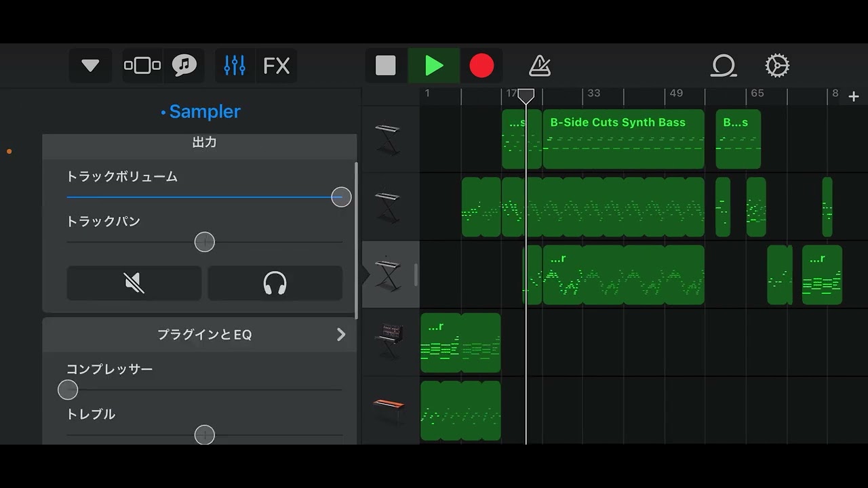The height and width of the screenshot is (488, 868).
Task: Select the first keyboard track icon
Action: tap(388, 139)
